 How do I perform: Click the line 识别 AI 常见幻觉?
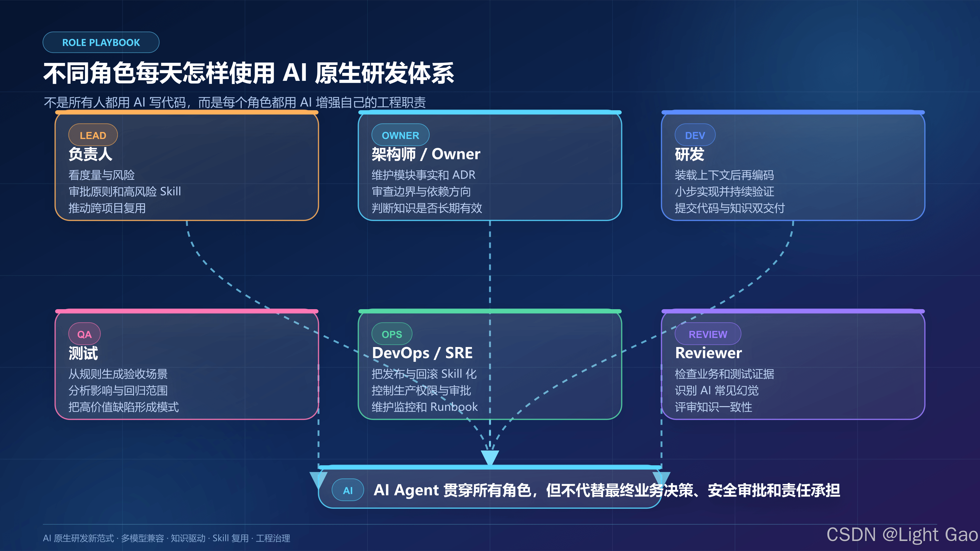click(x=717, y=391)
